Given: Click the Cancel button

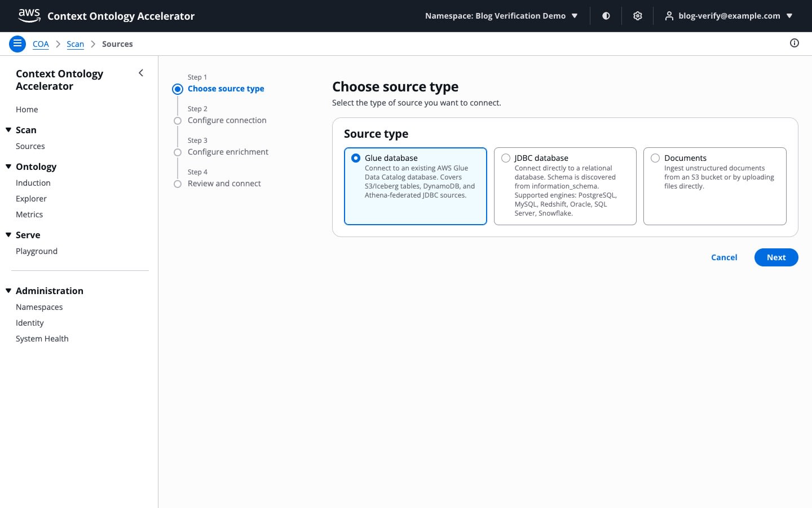Looking at the screenshot, I should pyautogui.click(x=724, y=257).
